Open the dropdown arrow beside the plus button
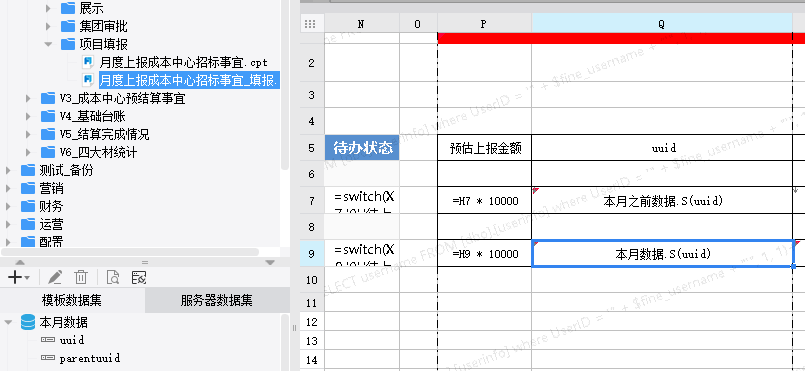 coord(27,278)
